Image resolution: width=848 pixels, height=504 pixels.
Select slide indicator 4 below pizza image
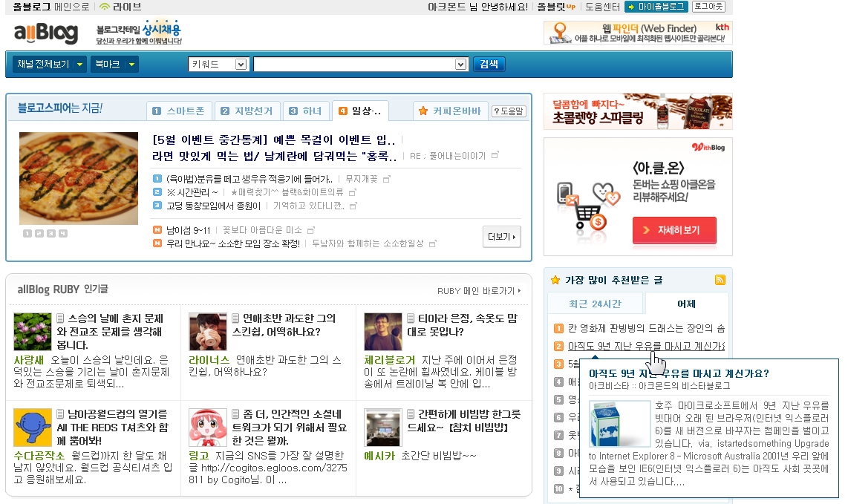click(63, 233)
